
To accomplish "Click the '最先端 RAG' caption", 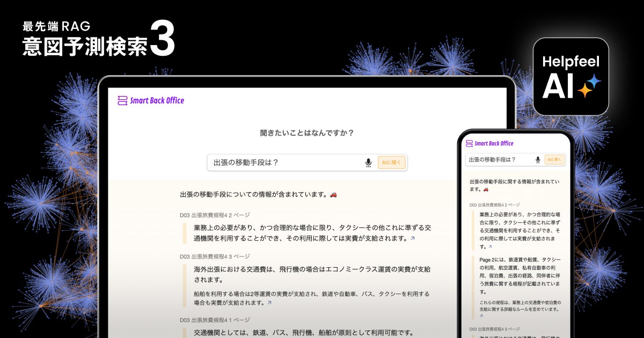I will (x=57, y=26).
